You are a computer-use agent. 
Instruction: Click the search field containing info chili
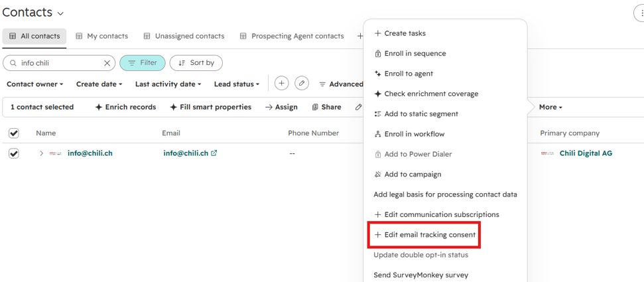pos(59,63)
